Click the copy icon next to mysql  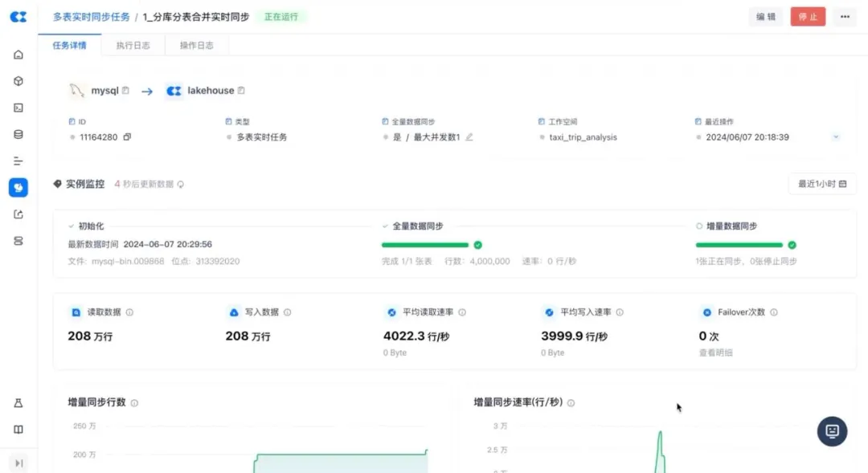coord(126,91)
